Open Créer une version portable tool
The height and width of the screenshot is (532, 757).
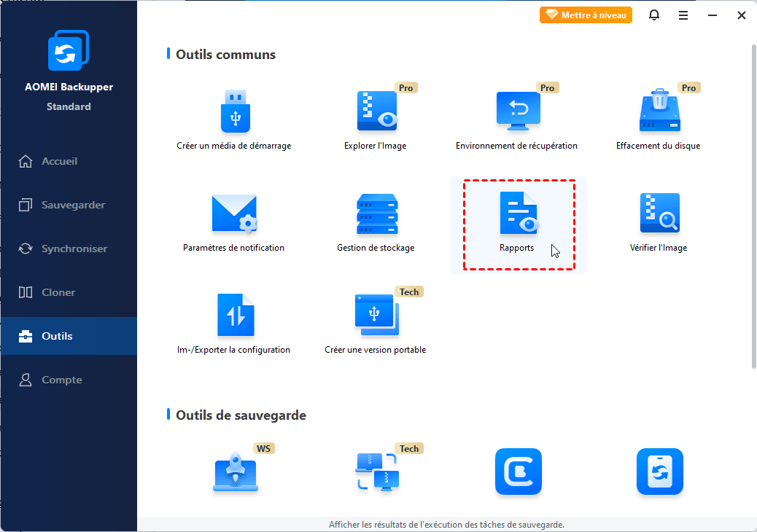click(376, 324)
